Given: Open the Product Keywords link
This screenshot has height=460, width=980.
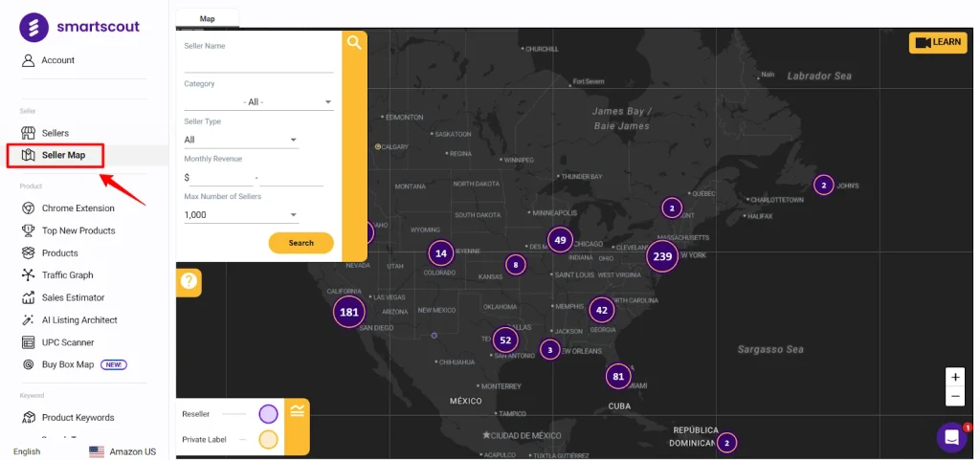Looking at the screenshot, I should 78,418.
